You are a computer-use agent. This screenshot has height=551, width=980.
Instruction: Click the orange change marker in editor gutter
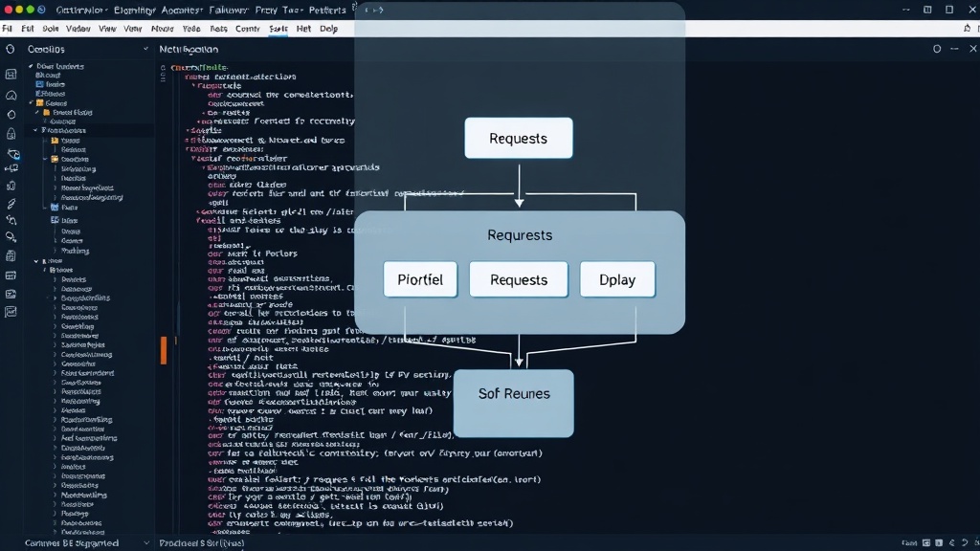(164, 350)
